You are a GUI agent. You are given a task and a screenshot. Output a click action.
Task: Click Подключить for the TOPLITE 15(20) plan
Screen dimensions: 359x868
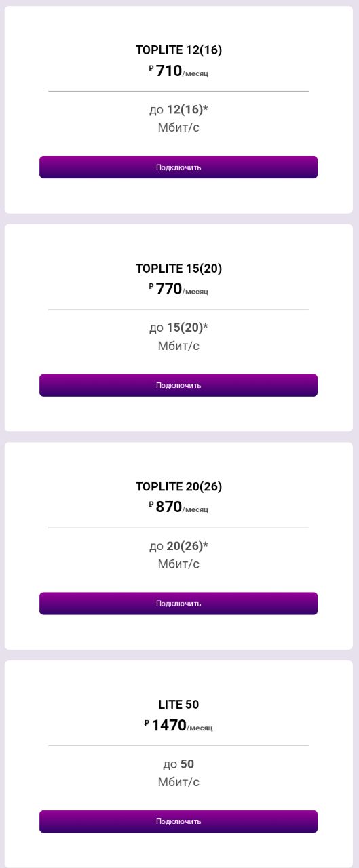point(178,385)
